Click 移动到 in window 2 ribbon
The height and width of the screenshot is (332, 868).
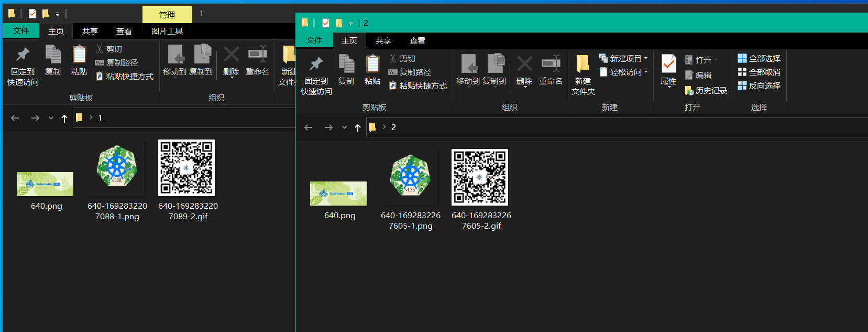click(468, 70)
